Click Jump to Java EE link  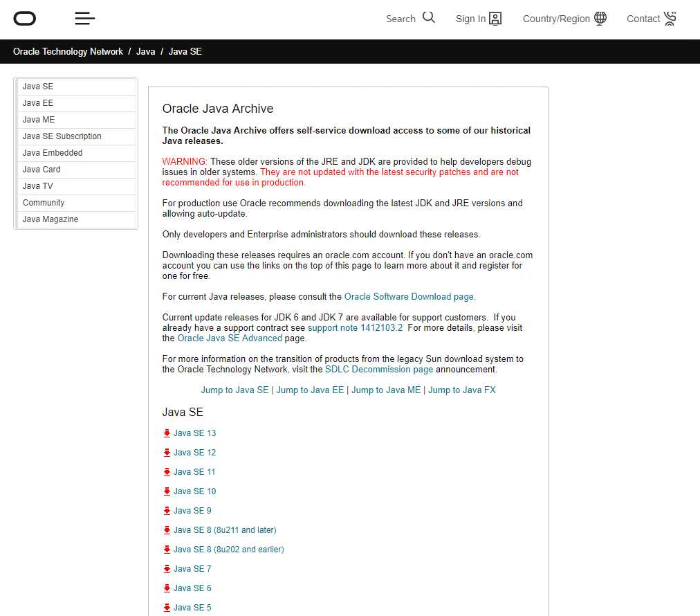[311, 390]
